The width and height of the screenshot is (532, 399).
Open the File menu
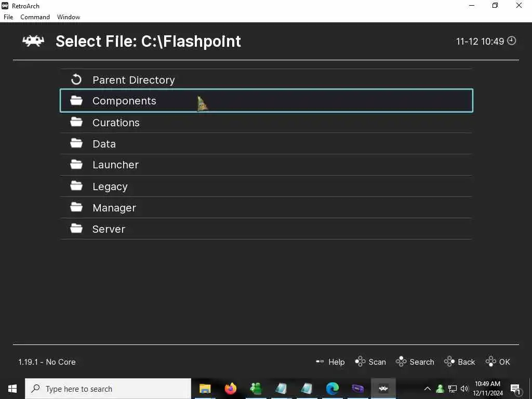[x=8, y=17]
